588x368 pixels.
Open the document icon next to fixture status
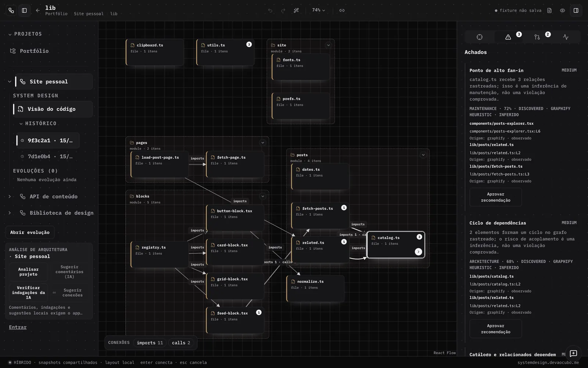coord(549,11)
